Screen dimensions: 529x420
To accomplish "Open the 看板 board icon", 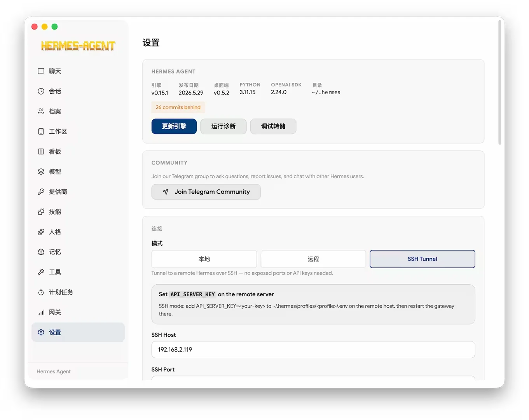I will point(41,152).
